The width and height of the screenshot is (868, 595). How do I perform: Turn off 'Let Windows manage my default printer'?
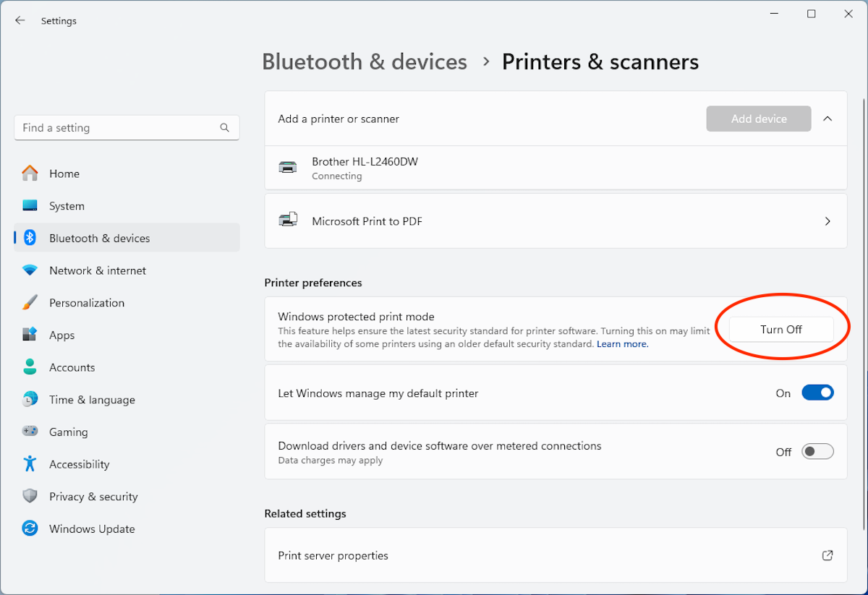tap(817, 392)
